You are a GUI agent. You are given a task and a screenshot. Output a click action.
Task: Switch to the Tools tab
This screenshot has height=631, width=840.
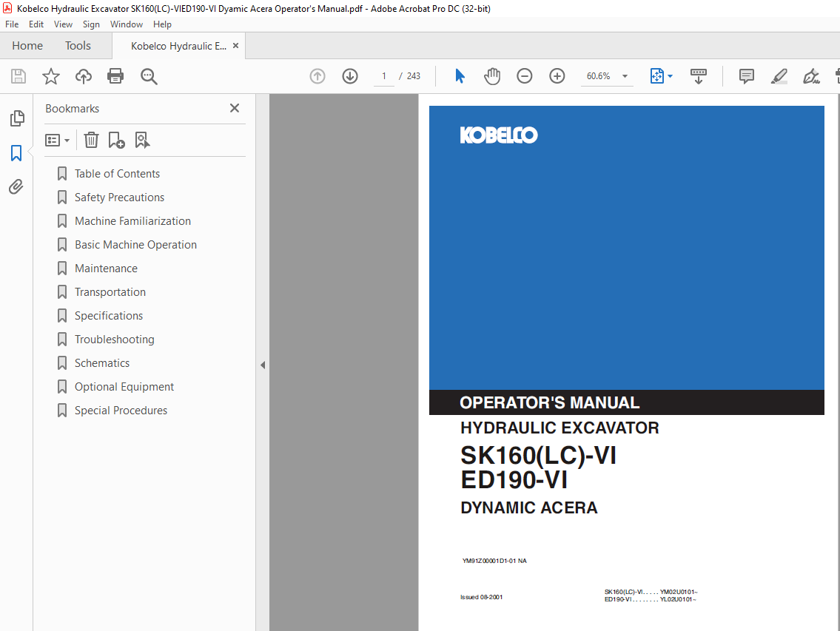[x=78, y=46]
